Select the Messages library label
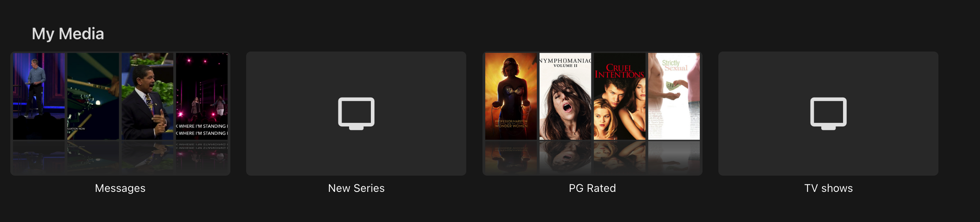 tap(120, 188)
